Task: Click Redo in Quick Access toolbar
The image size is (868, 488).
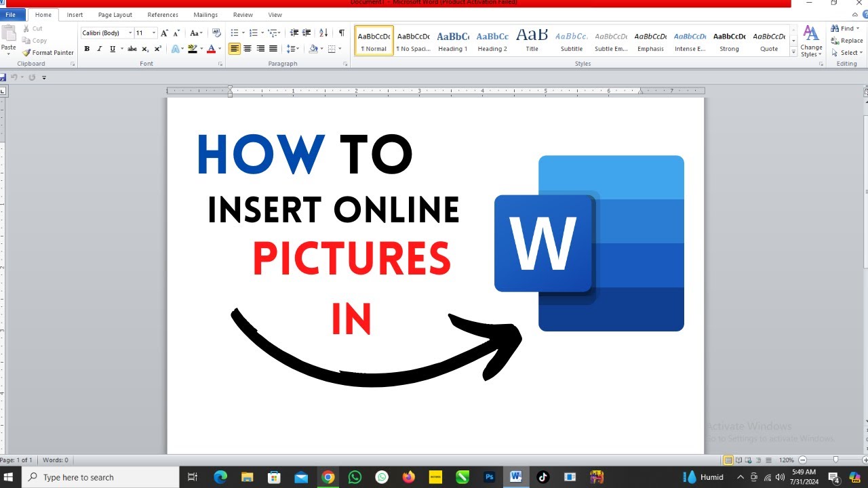Action: pyautogui.click(x=31, y=77)
